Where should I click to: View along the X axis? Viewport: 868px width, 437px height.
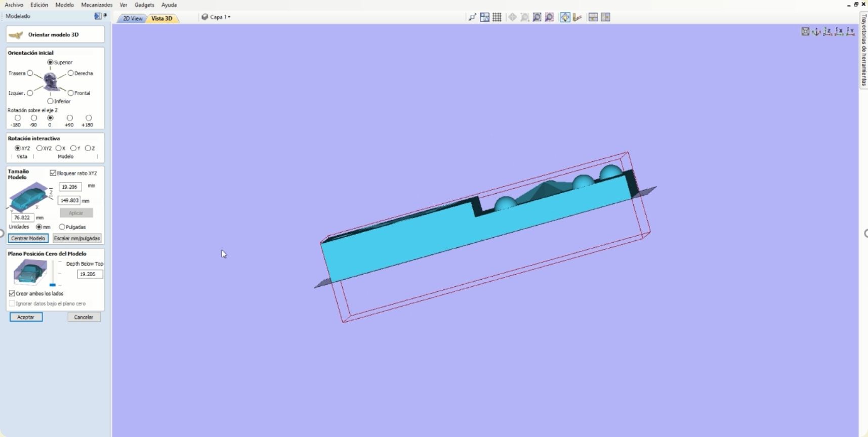click(839, 31)
